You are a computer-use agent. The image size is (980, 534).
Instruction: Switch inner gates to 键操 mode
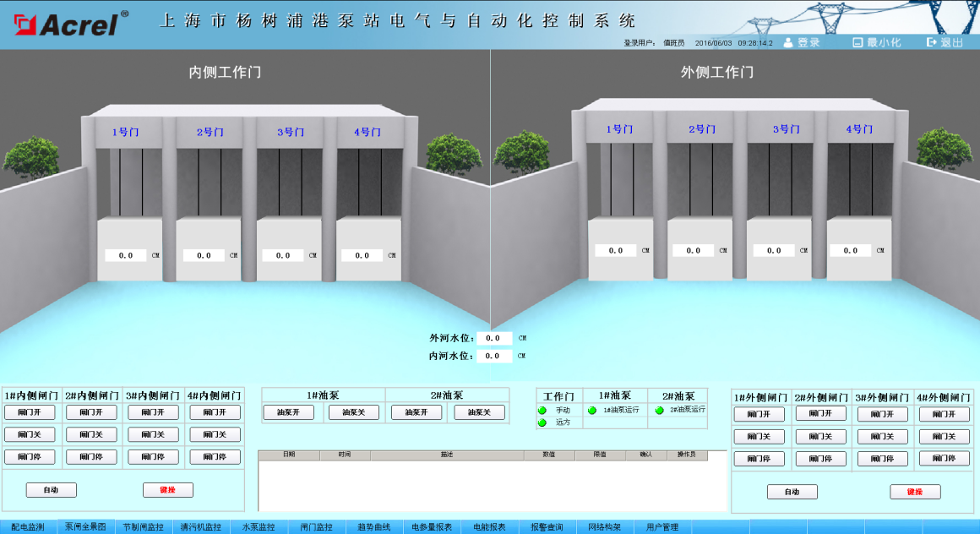click(x=168, y=490)
